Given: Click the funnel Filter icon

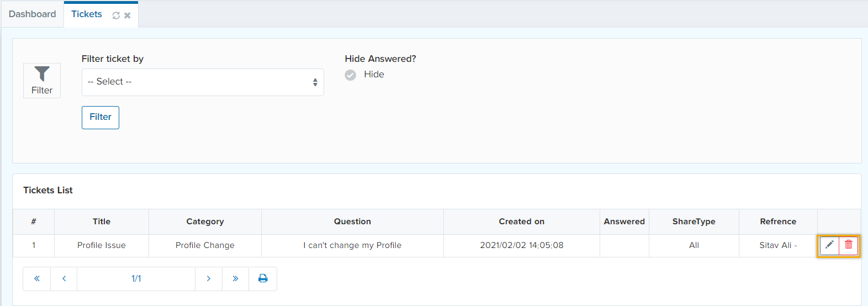Looking at the screenshot, I should (x=42, y=81).
